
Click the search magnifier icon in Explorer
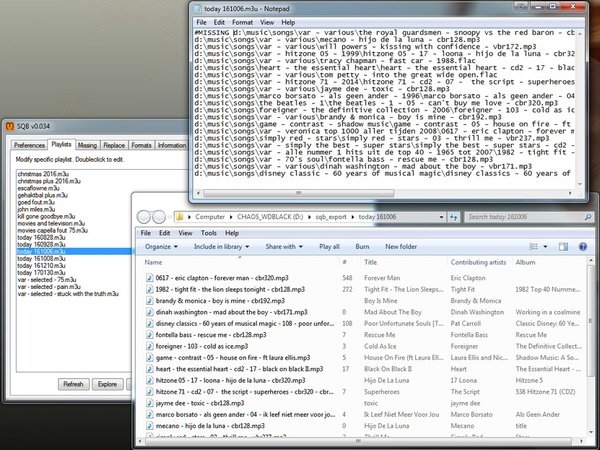tap(588, 217)
